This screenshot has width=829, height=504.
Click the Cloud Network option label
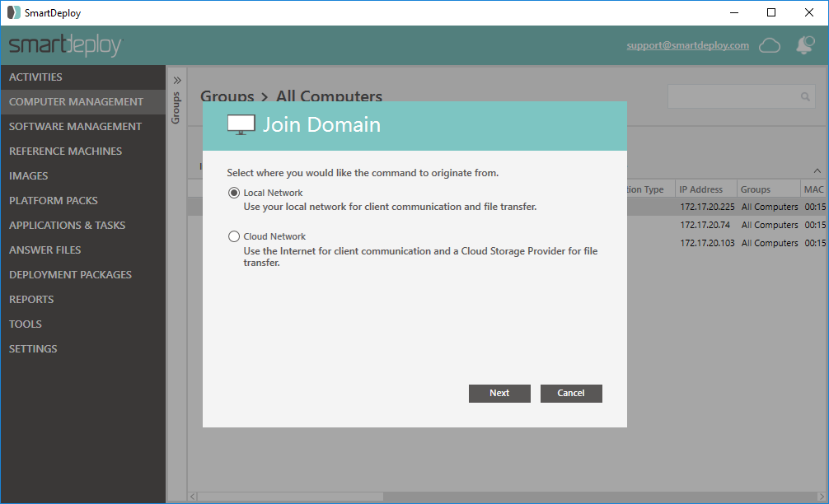pyautogui.click(x=274, y=236)
